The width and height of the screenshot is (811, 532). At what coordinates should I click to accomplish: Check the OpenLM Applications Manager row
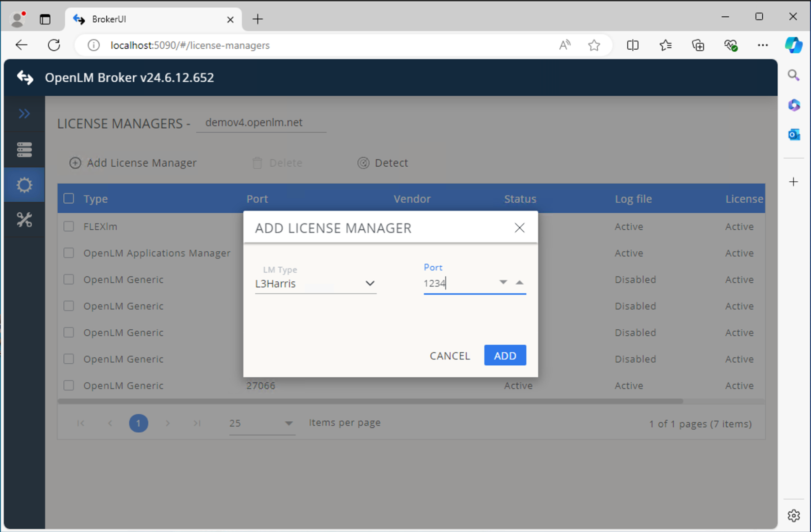[69, 253]
